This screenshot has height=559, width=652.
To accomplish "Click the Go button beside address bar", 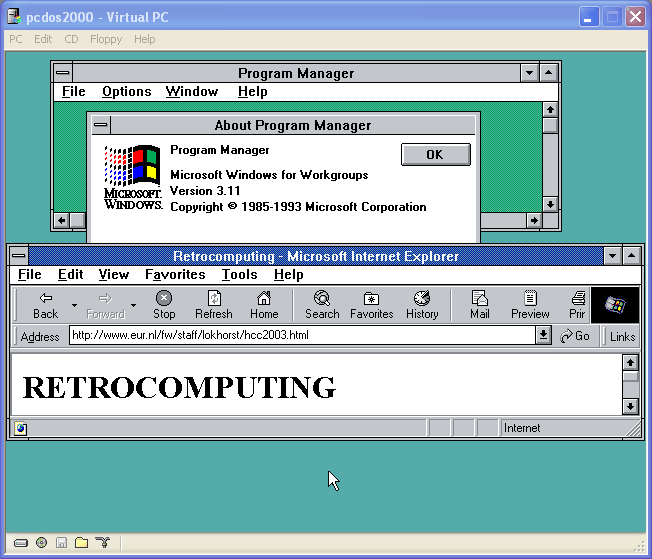I will tap(575, 336).
